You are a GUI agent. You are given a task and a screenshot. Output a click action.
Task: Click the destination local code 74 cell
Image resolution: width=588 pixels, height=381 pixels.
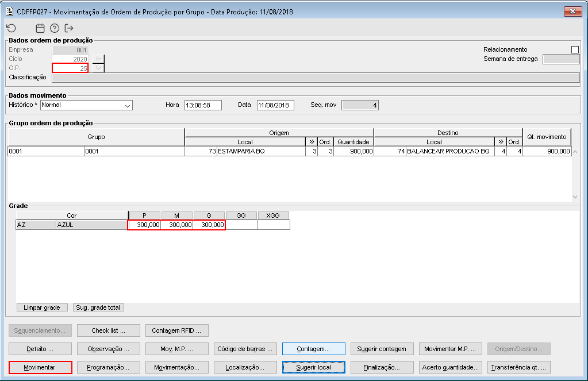click(390, 151)
